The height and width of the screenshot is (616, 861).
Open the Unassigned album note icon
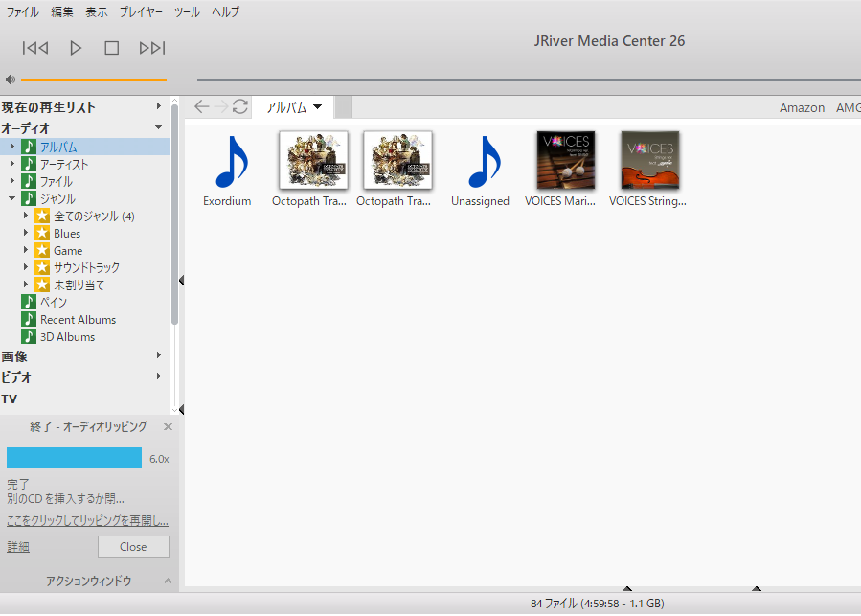[x=485, y=162]
